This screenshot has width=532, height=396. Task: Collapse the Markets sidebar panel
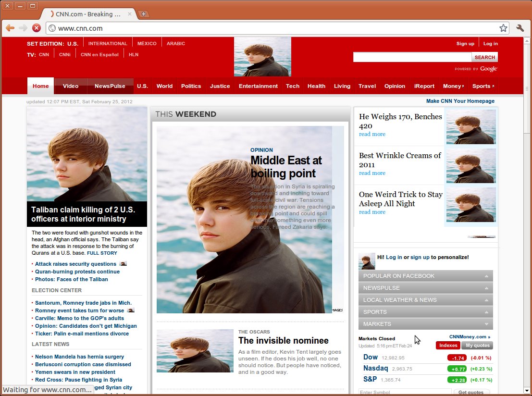[x=425, y=324]
